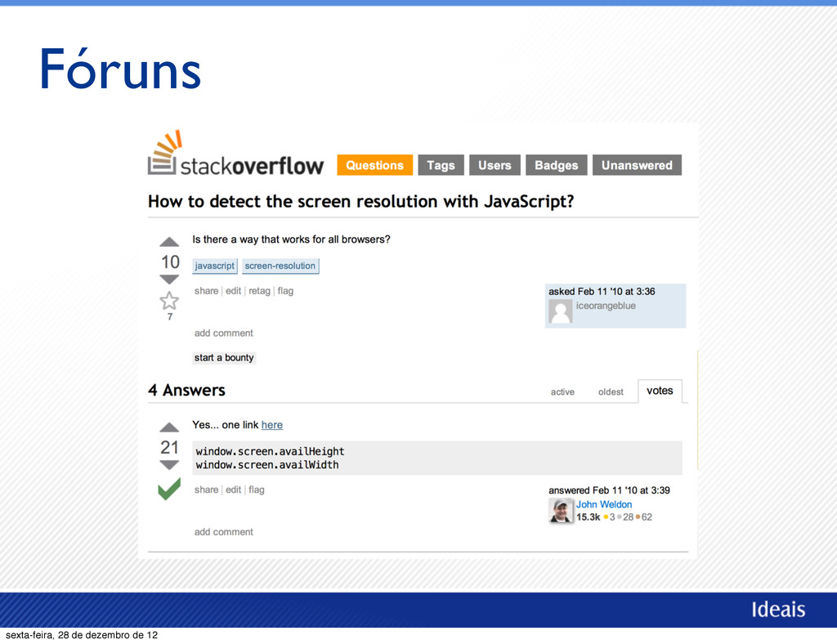The height and width of the screenshot is (644, 837).
Task: Sort answers by active
Action: (562, 391)
